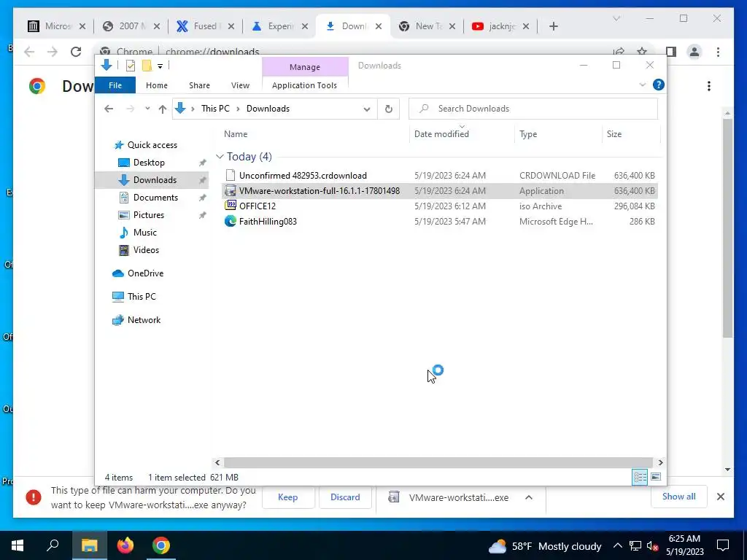Switch to the Fused Chrome tab

(205, 26)
